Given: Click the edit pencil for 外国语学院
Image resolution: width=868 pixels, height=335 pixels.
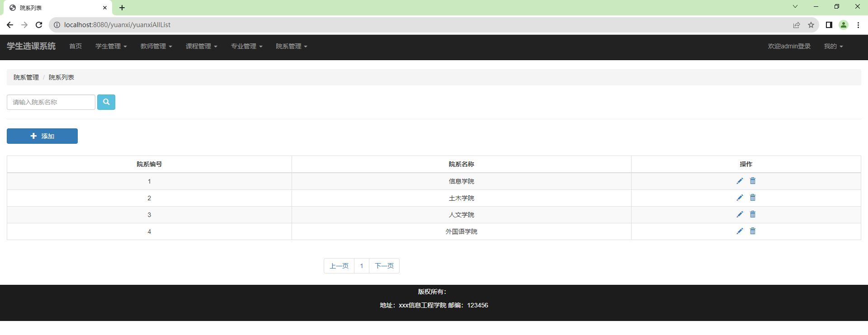Looking at the screenshot, I should click(740, 231).
